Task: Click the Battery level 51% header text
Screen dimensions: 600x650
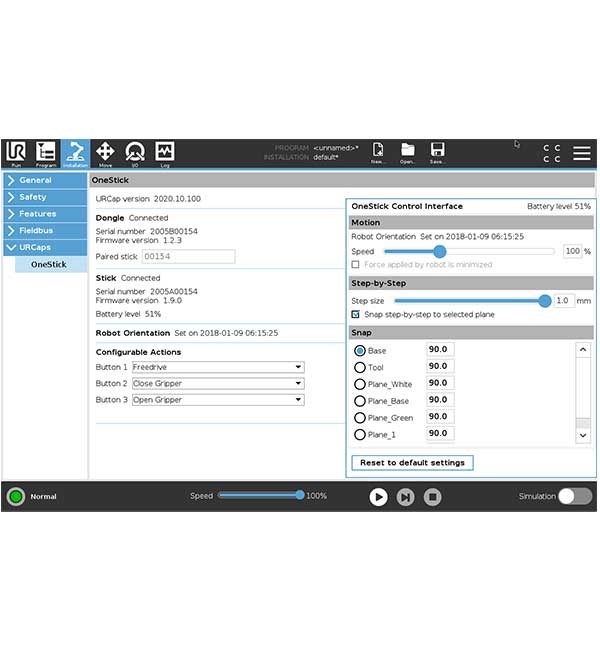Action: [559, 206]
